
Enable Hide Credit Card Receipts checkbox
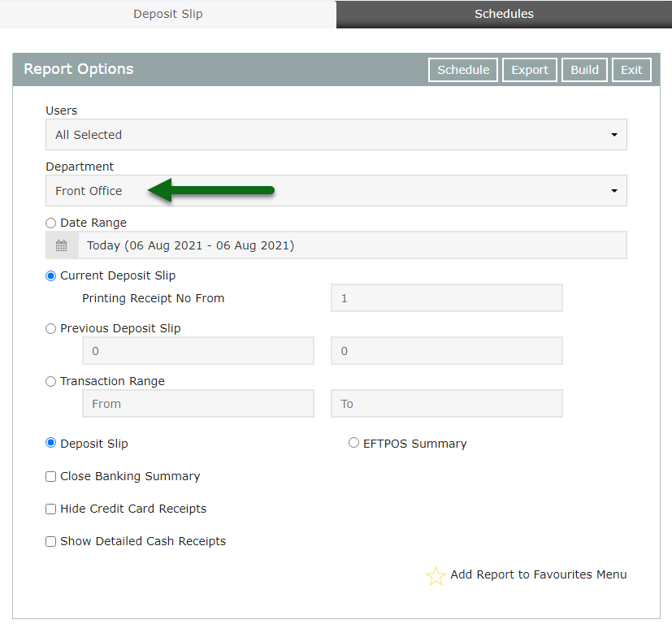click(50, 509)
